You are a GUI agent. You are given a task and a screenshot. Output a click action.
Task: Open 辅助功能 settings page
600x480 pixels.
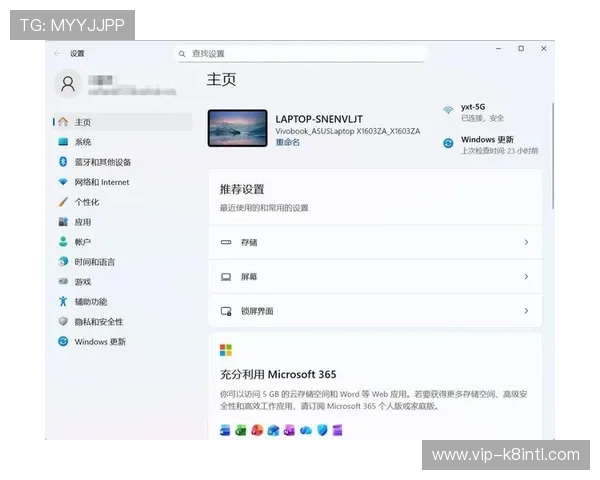click(x=122, y=301)
